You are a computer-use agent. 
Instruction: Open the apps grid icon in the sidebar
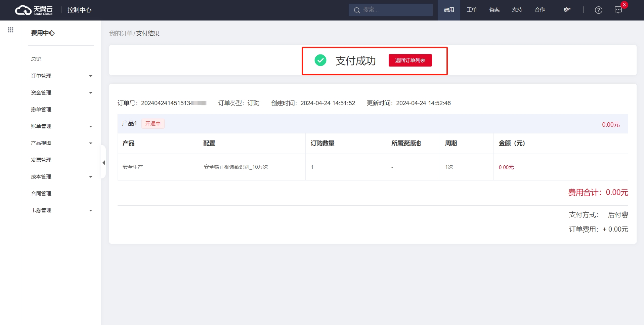pos(10,30)
